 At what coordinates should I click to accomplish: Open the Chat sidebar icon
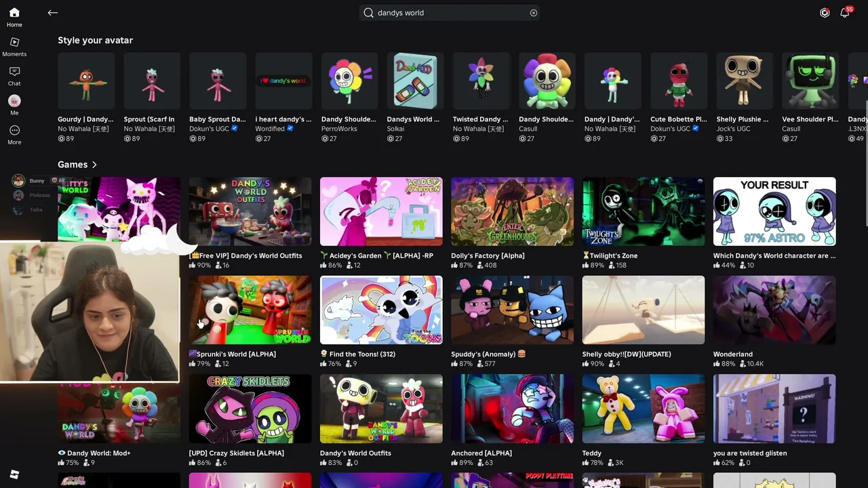(x=14, y=71)
